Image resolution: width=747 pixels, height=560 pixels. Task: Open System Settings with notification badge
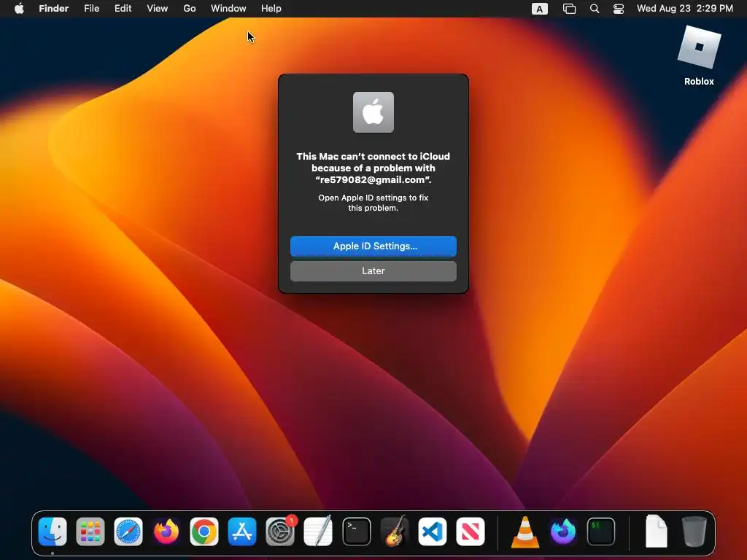point(280,532)
